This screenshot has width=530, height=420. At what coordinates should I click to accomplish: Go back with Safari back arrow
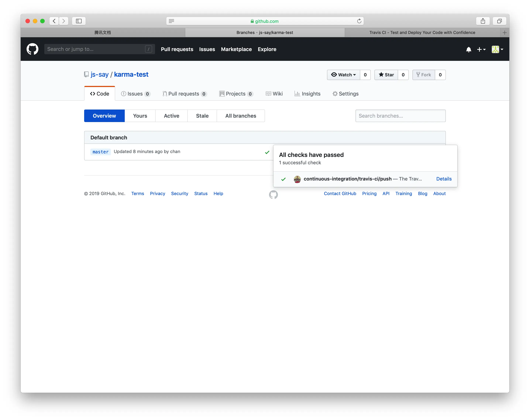(54, 21)
